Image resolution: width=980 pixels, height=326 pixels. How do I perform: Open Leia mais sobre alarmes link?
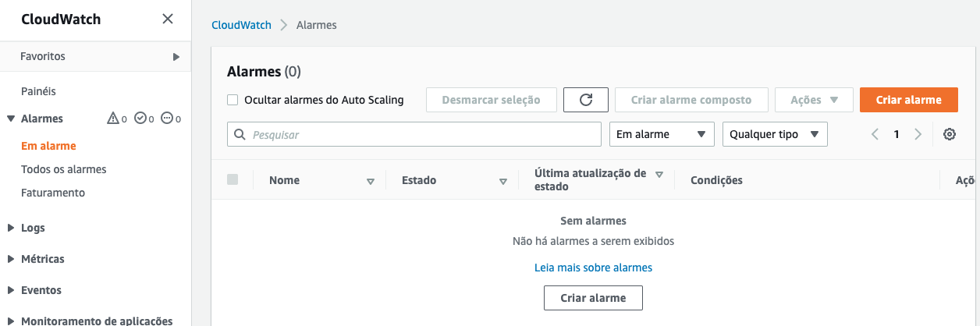point(593,268)
